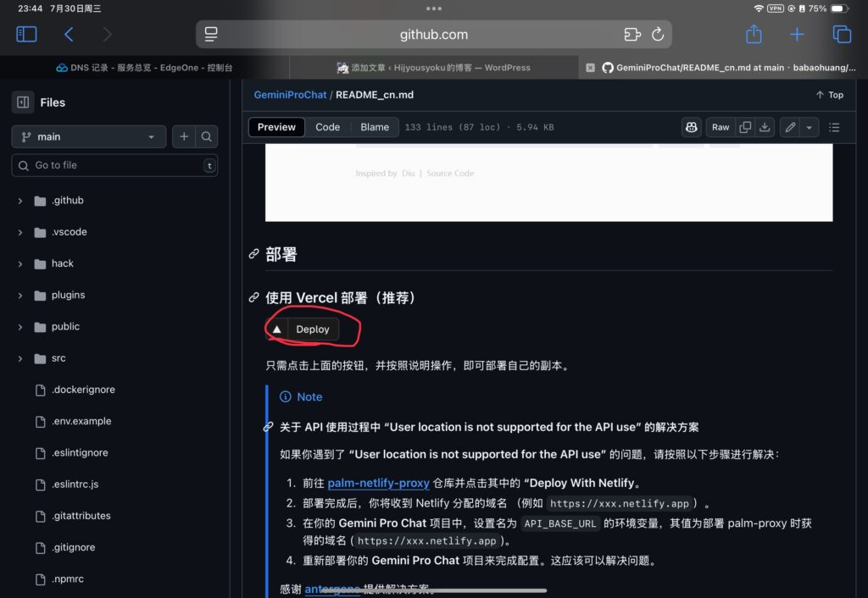Go back with the Safari back arrow
868x598 pixels.
69,34
